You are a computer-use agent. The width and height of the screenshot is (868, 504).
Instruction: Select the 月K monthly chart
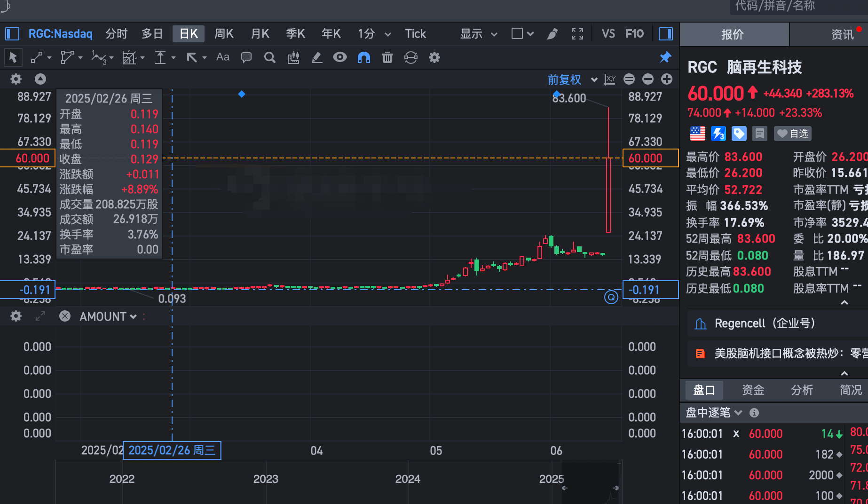[x=260, y=34]
